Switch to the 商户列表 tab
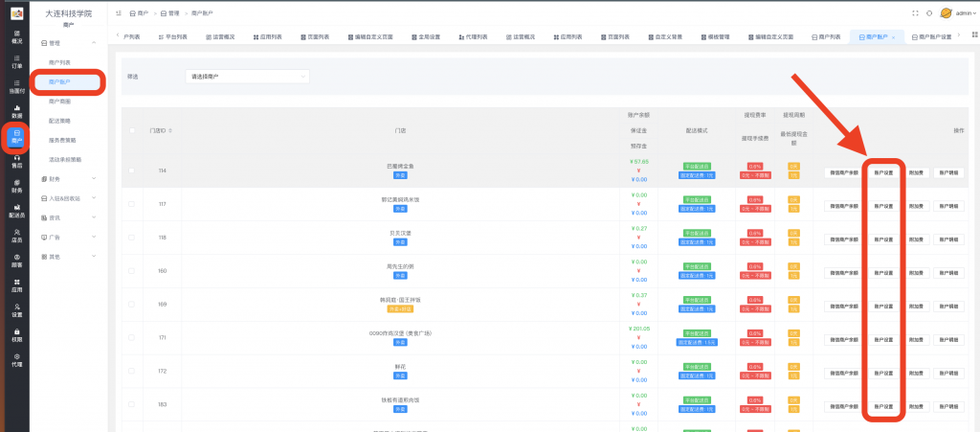 coord(829,36)
